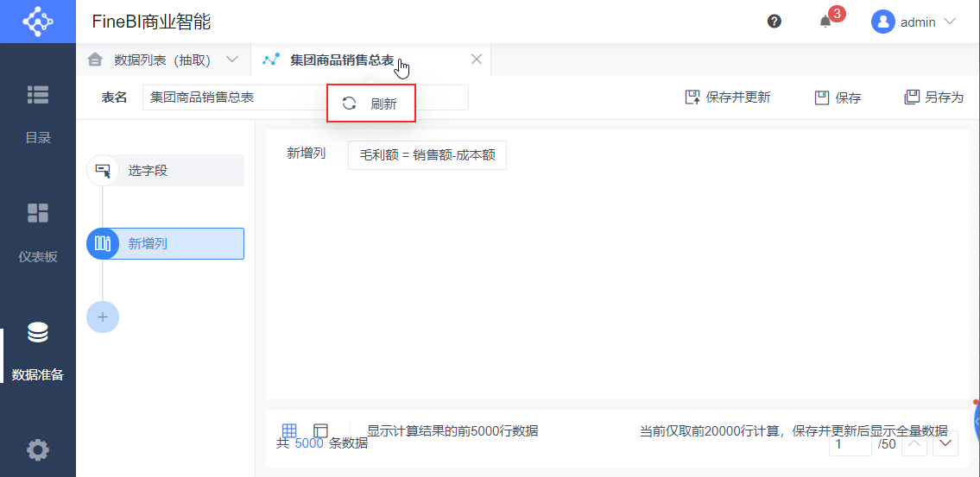Open the settings gear in sidebar

click(38, 450)
